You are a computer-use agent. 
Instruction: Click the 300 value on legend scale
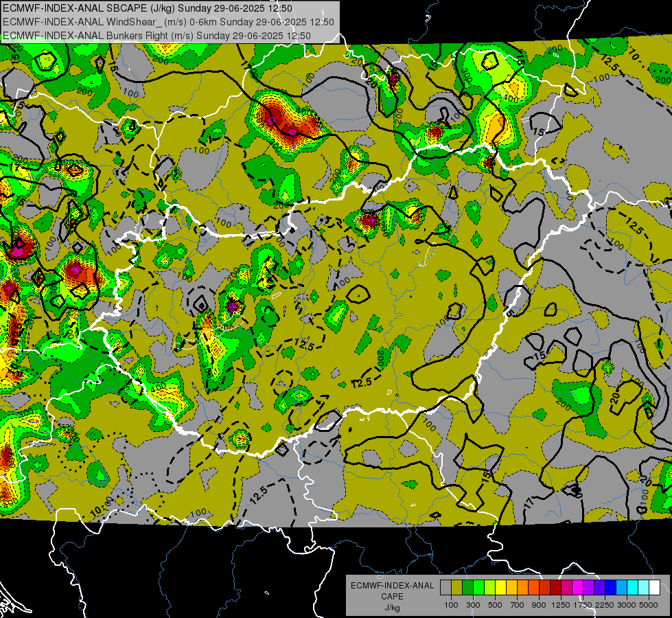(473, 605)
